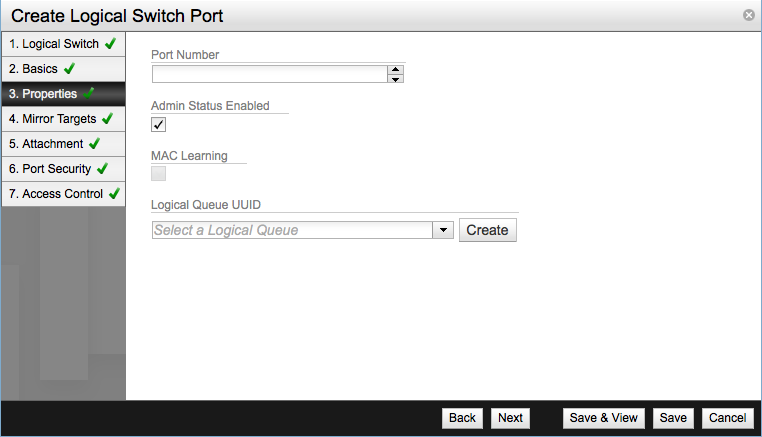Close the Create Logical Switch Port dialog

748,15
